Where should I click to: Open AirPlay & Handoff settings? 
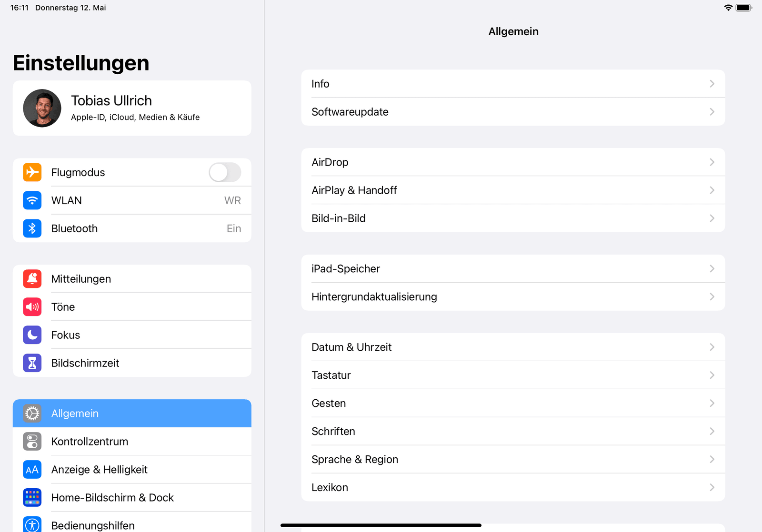[x=513, y=190]
